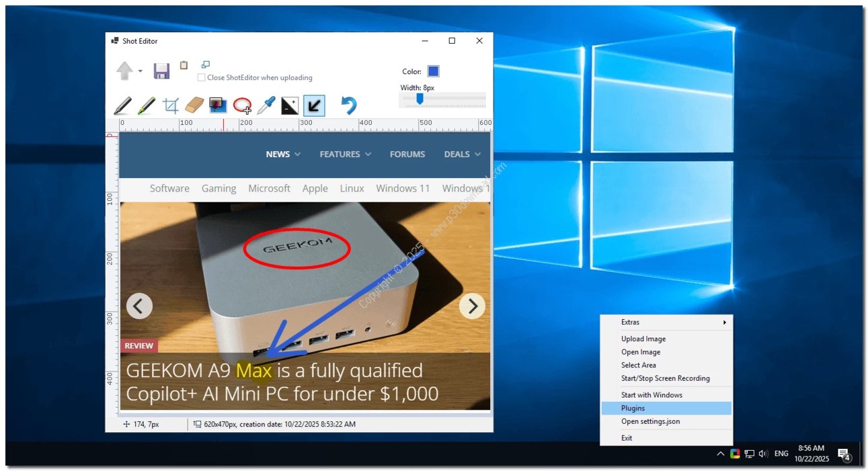Open the dropdown beside the upload arrow

pyautogui.click(x=141, y=71)
